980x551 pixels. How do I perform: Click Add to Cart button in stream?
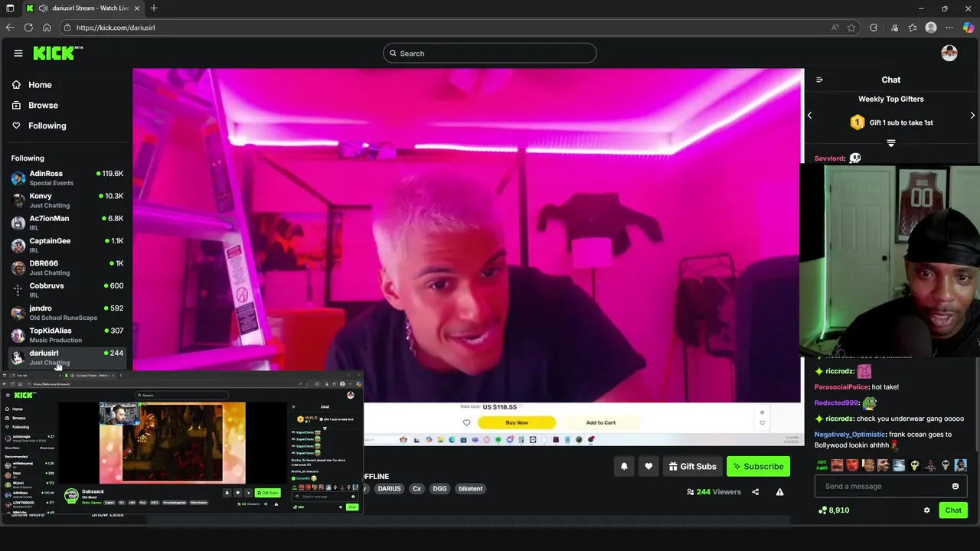pos(601,422)
